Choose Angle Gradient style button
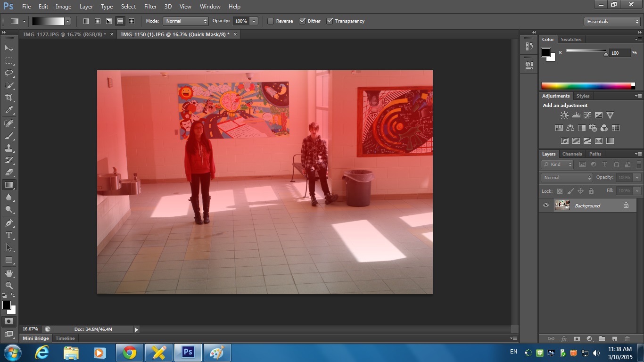Viewport: 644px width, 362px height. (109, 21)
